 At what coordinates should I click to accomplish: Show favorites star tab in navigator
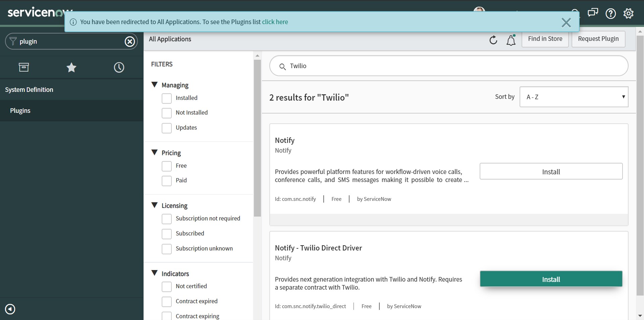[71, 68]
